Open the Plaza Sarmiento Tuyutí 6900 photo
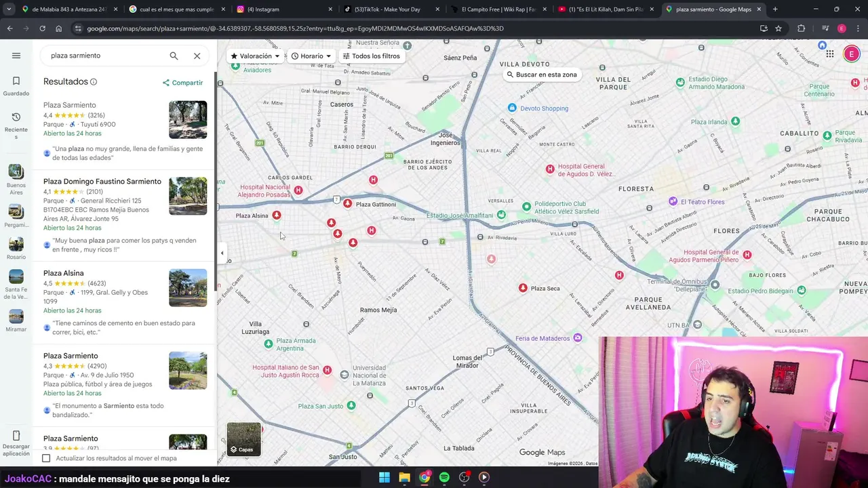 [x=188, y=120]
